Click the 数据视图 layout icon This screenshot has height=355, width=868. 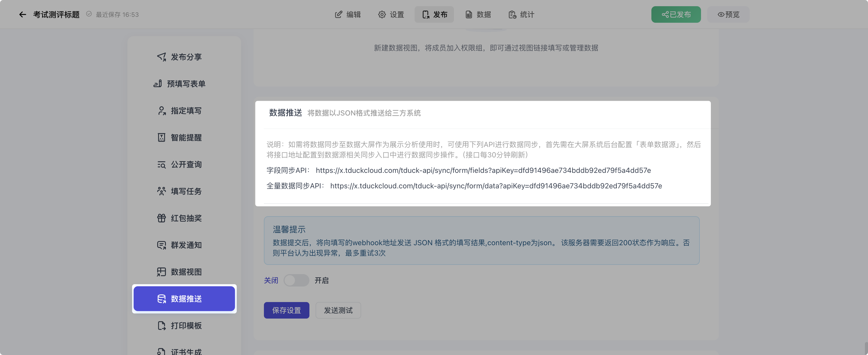click(x=161, y=272)
